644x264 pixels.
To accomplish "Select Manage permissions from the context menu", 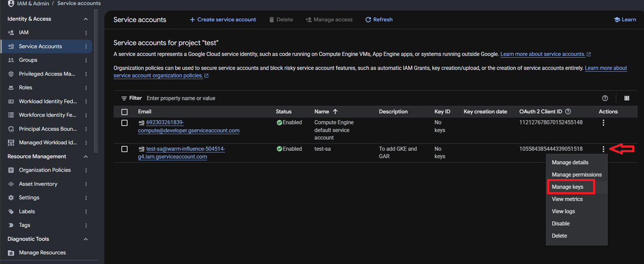I will point(577,175).
